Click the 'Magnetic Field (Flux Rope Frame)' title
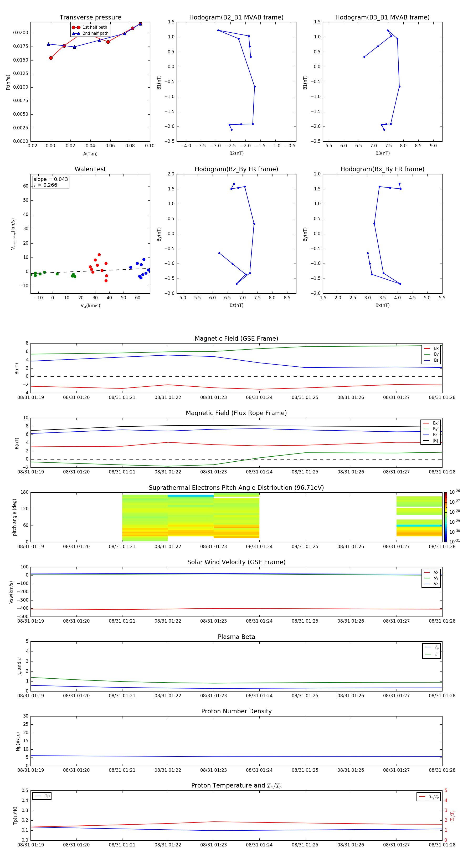The height and width of the screenshot is (868, 473). coord(236,413)
